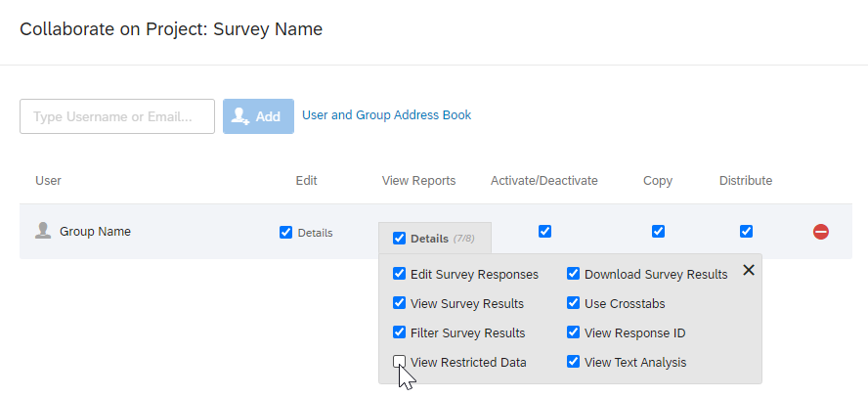Image resolution: width=868 pixels, height=398 pixels.
Task: Click the Activate/Deactivate column header
Action: click(x=544, y=181)
